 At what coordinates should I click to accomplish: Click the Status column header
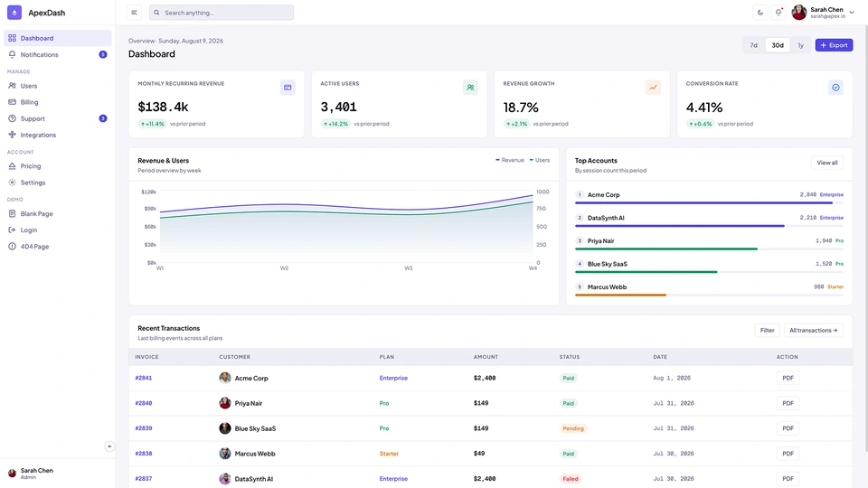(x=570, y=357)
